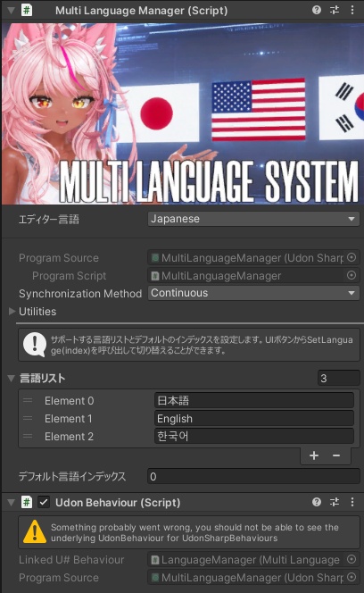The height and width of the screenshot is (593, 364).
Task: Grab the Element 0 reorder handle
Action: click(x=28, y=400)
